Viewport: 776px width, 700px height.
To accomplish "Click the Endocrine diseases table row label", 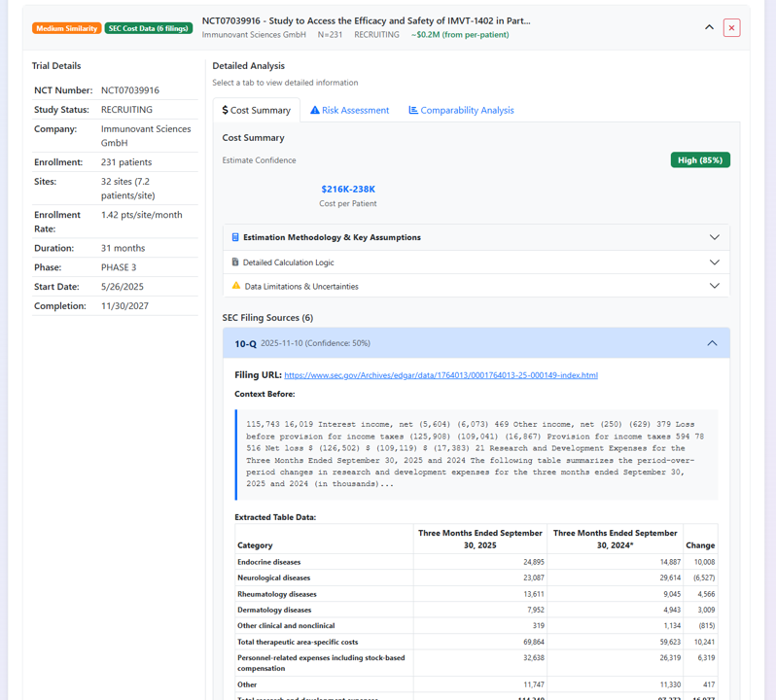I will (268, 562).
